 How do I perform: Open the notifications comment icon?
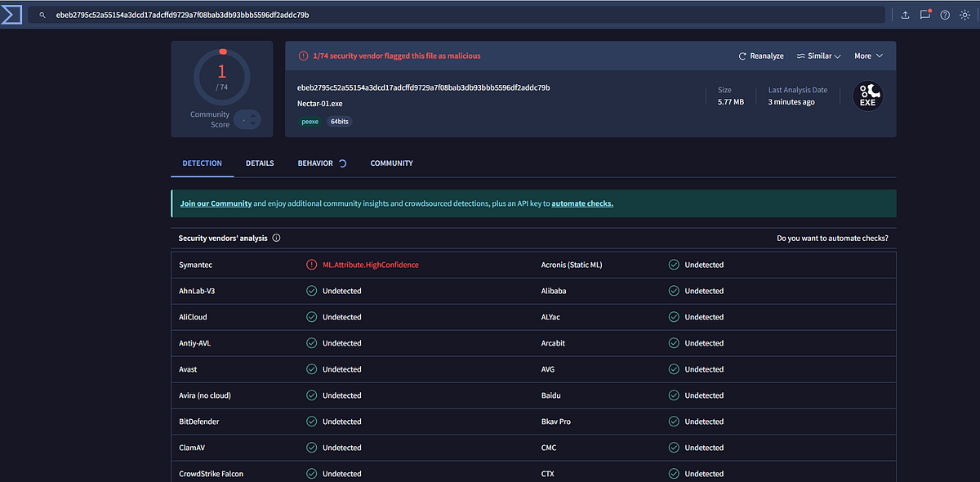coord(925,15)
